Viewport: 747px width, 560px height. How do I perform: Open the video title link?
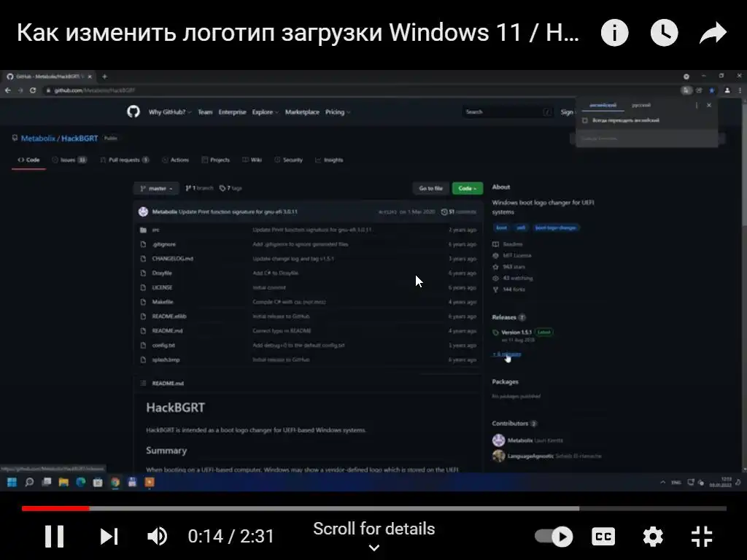[x=298, y=33]
